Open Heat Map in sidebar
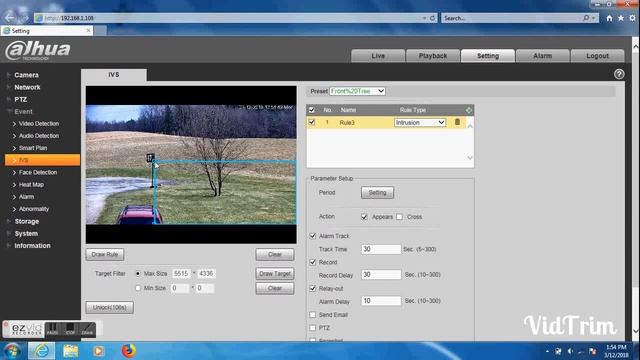The width and height of the screenshot is (640, 360). click(31, 185)
